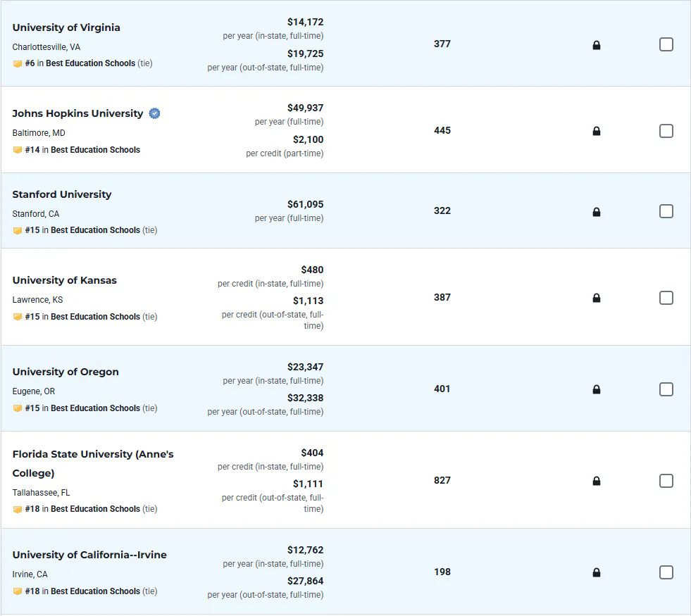Click the verified badge beside Johns Hopkins University
Viewport: 691px width, 616px height.
pos(154,113)
